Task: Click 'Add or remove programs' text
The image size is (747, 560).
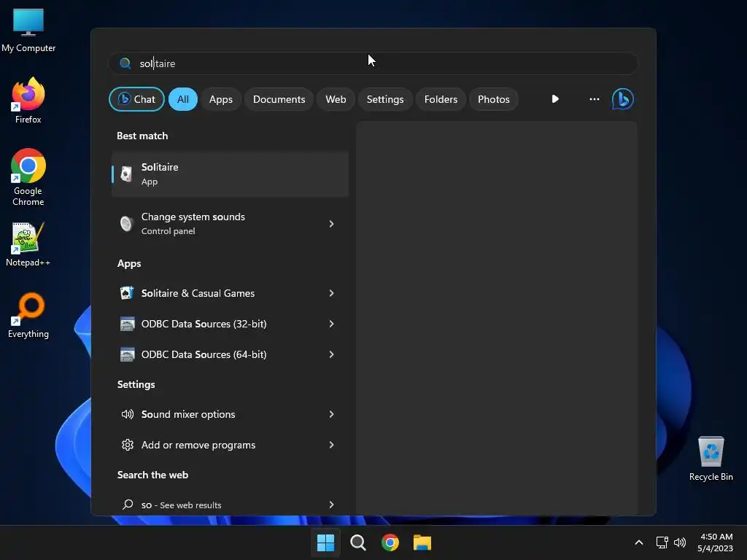Action: coord(198,445)
